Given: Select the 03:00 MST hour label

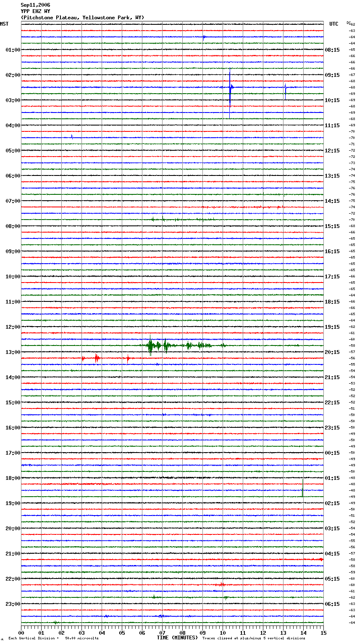Looking at the screenshot, I should [13, 100].
